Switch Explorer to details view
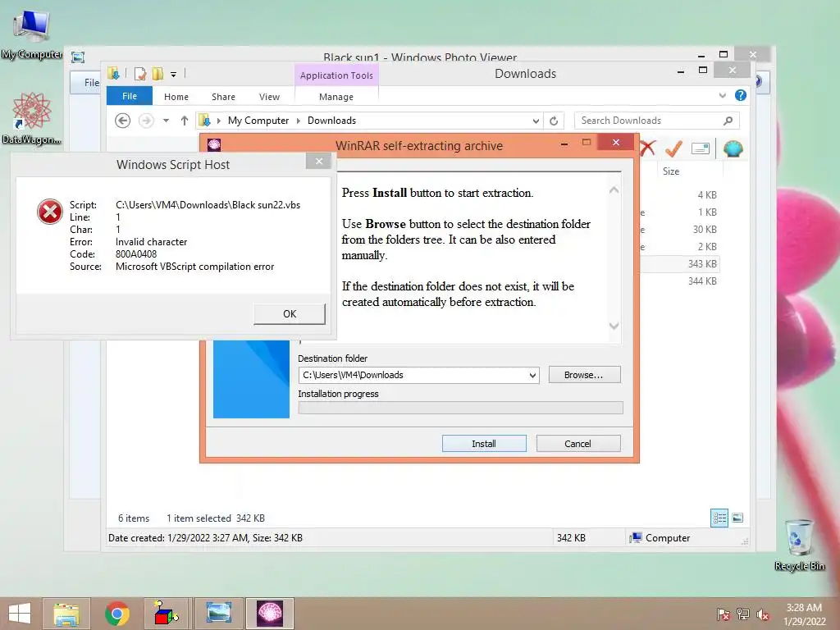Viewport: 840px width, 630px height. click(x=719, y=518)
